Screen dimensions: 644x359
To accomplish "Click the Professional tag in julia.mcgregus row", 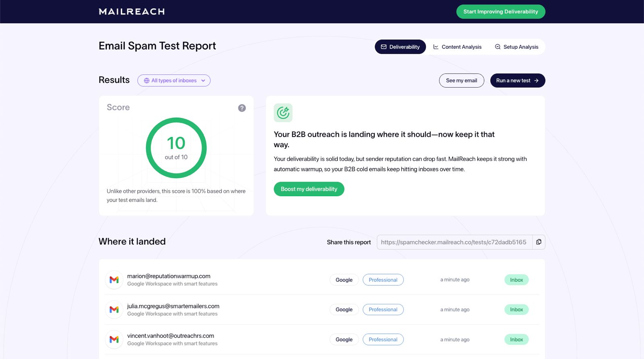I will coord(383,310).
